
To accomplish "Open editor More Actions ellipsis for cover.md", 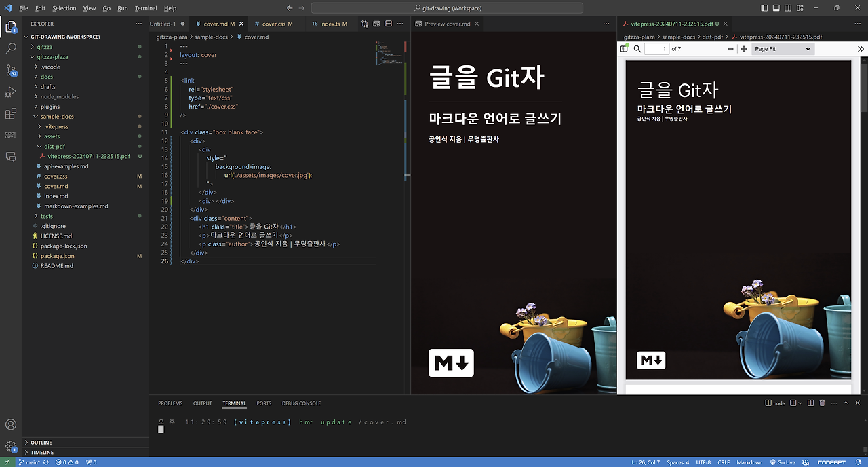I will [401, 24].
